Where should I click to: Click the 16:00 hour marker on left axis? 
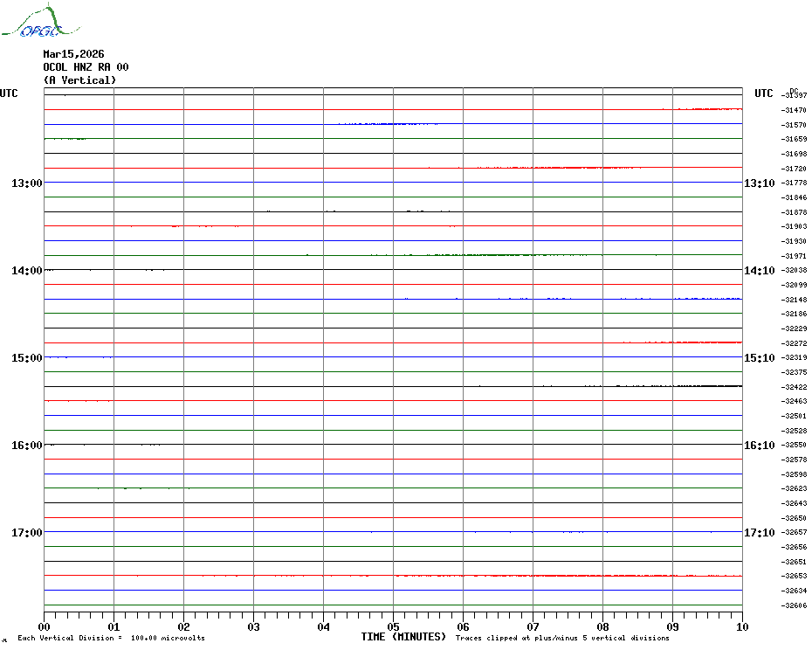[x=27, y=446]
